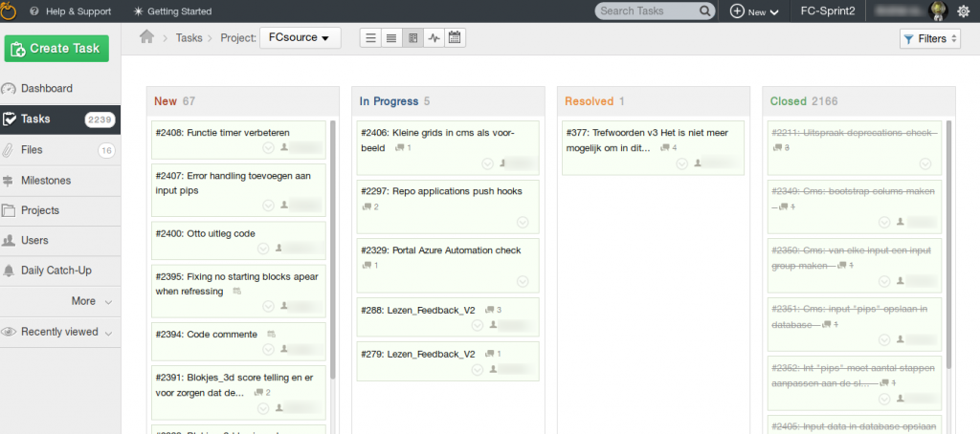Screen dimensions: 980x434
Task: Click the home breadcrumb icon
Action: point(146,37)
